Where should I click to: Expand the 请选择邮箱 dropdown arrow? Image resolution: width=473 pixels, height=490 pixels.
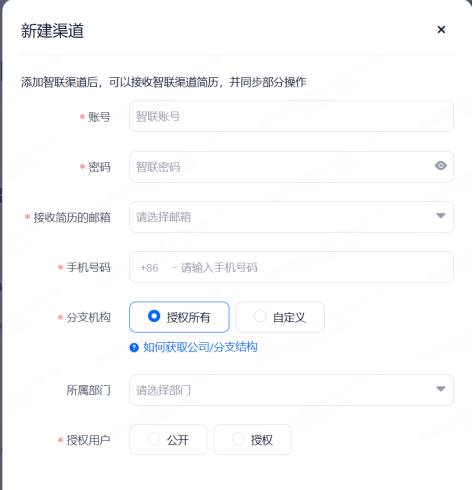[x=441, y=216]
